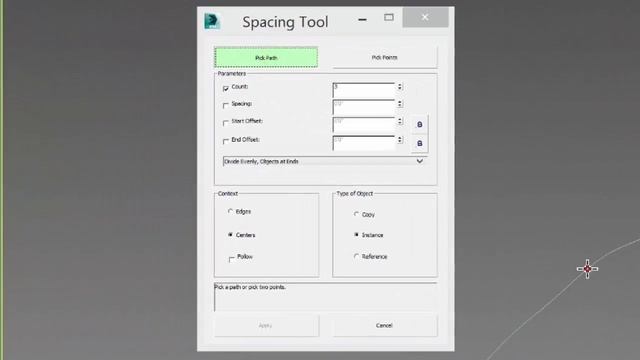This screenshot has width=640, height=360.
Task: Select the Instance object type
Action: (356, 235)
